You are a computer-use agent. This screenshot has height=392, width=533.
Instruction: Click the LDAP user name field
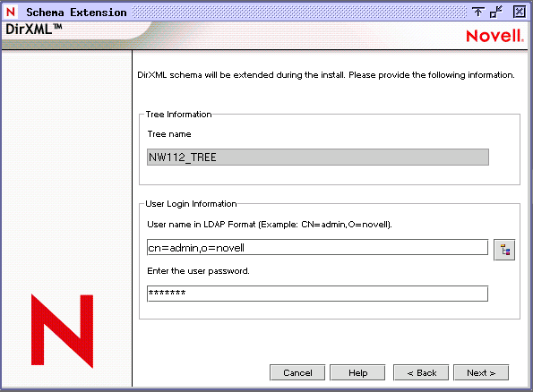(x=317, y=247)
